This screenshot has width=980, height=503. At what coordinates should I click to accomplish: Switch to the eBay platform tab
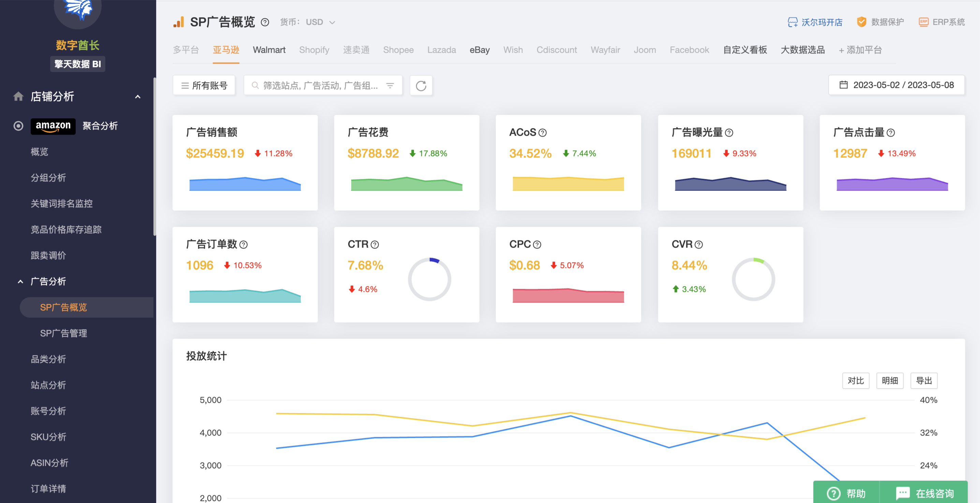pos(479,50)
